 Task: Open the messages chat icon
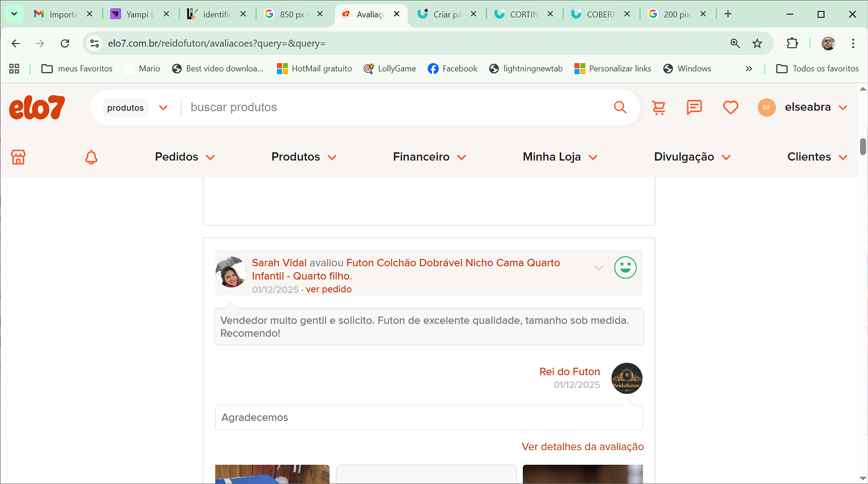click(x=694, y=107)
